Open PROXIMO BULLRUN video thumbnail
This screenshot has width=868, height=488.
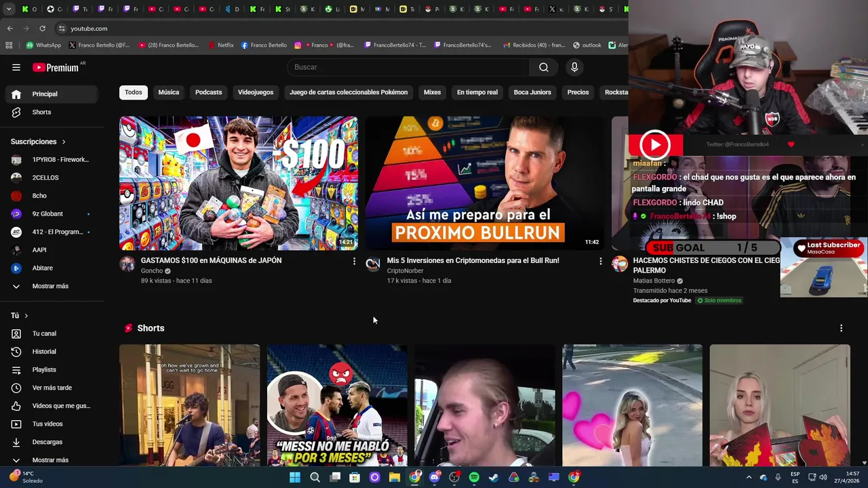(485, 184)
